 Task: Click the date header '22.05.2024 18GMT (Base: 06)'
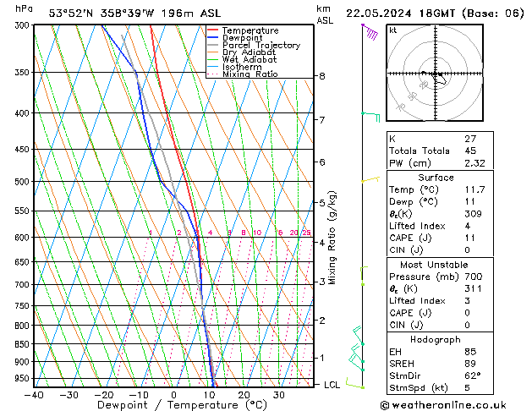(x=435, y=14)
